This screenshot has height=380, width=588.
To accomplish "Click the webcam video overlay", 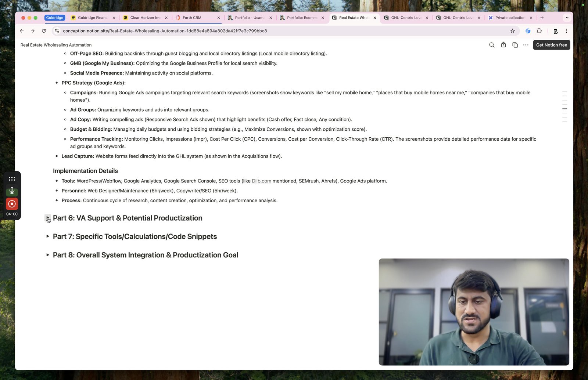I will pyautogui.click(x=474, y=312).
